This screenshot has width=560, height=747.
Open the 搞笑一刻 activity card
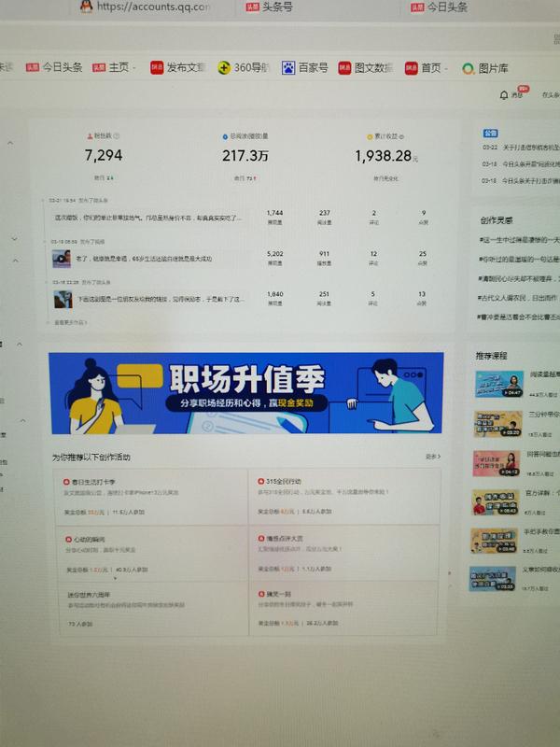343,608
